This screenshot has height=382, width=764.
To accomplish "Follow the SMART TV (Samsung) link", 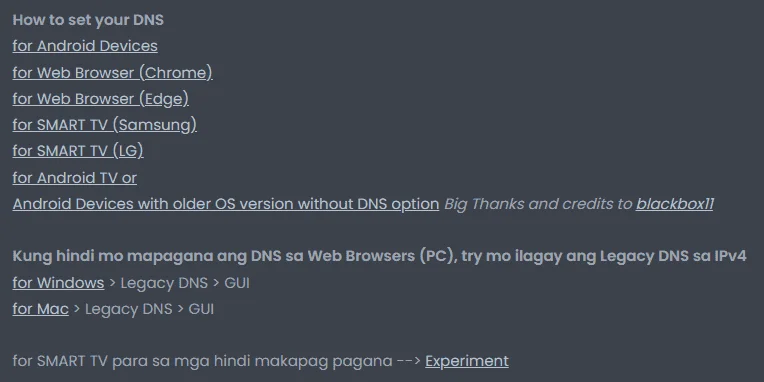I will pyautogui.click(x=104, y=125).
